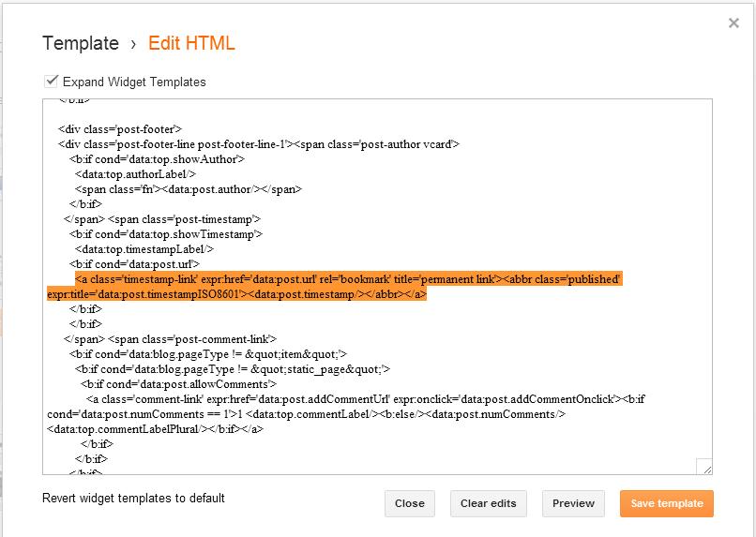Click the highlighted timestamp-link anchor line
Image resolution: width=756 pixels, height=537 pixels.
pos(347,279)
